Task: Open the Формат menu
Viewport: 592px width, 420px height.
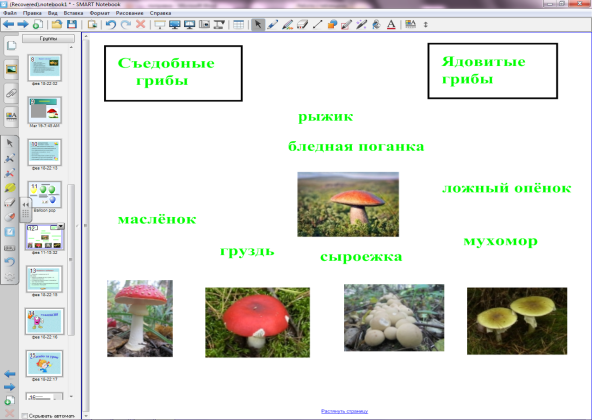Action: [100, 13]
